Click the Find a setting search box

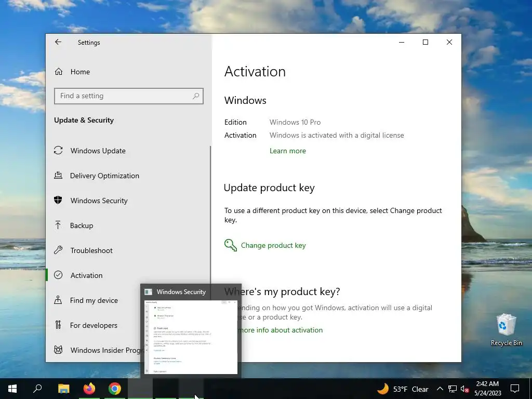click(x=129, y=96)
